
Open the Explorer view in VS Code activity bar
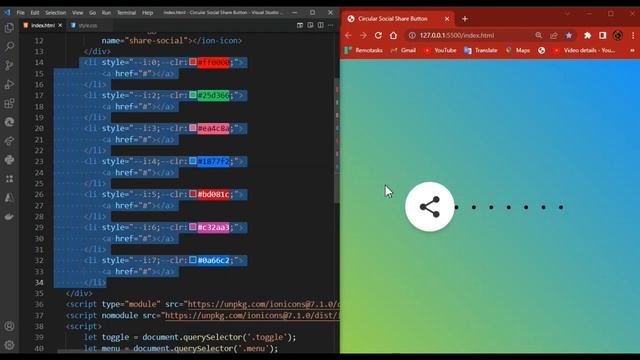point(9,27)
